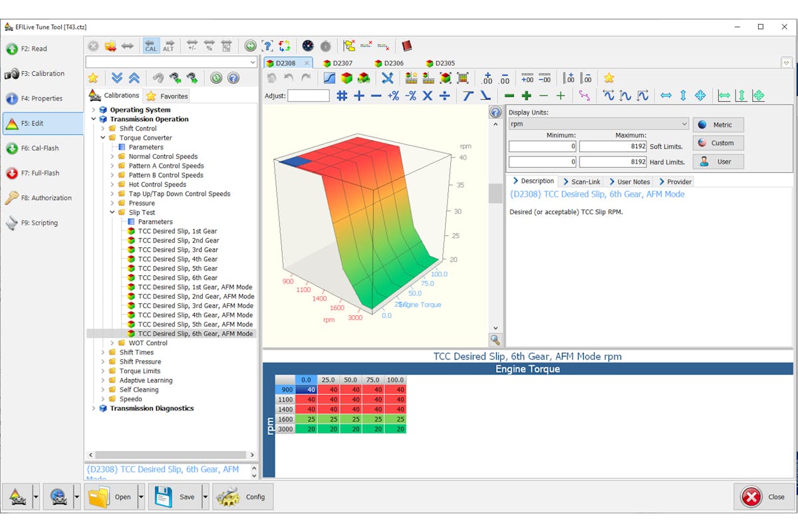Toggle the CAL calibration view button
The width and height of the screenshot is (798, 532).
(151, 46)
